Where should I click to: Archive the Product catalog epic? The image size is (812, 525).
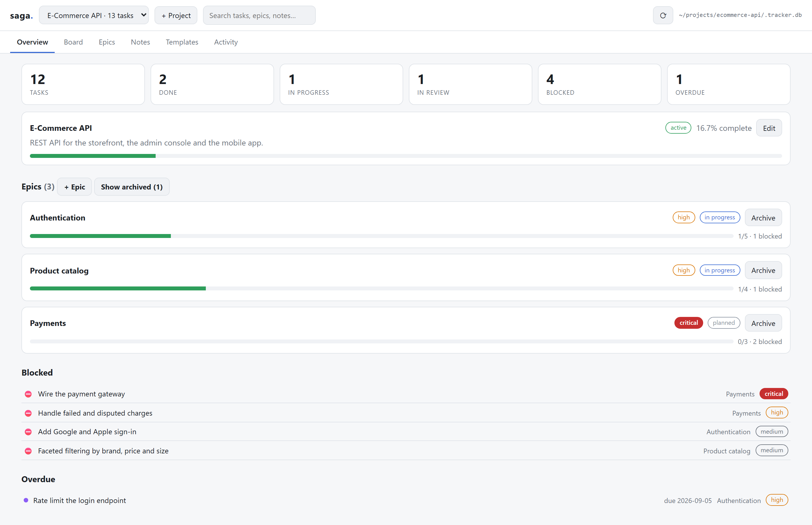[x=763, y=270]
